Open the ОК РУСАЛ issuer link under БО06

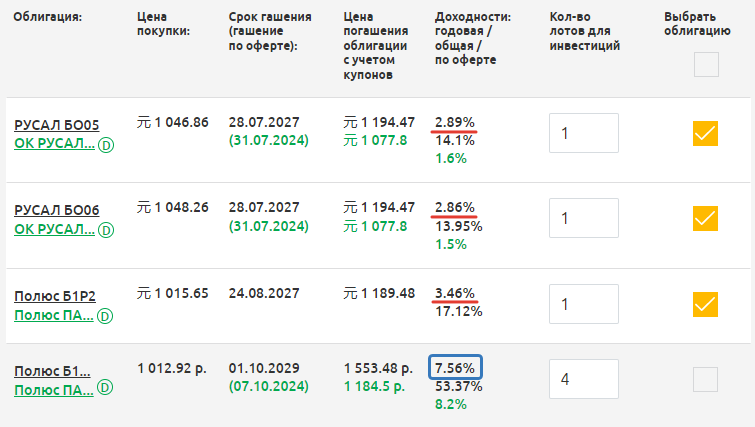click(54, 230)
